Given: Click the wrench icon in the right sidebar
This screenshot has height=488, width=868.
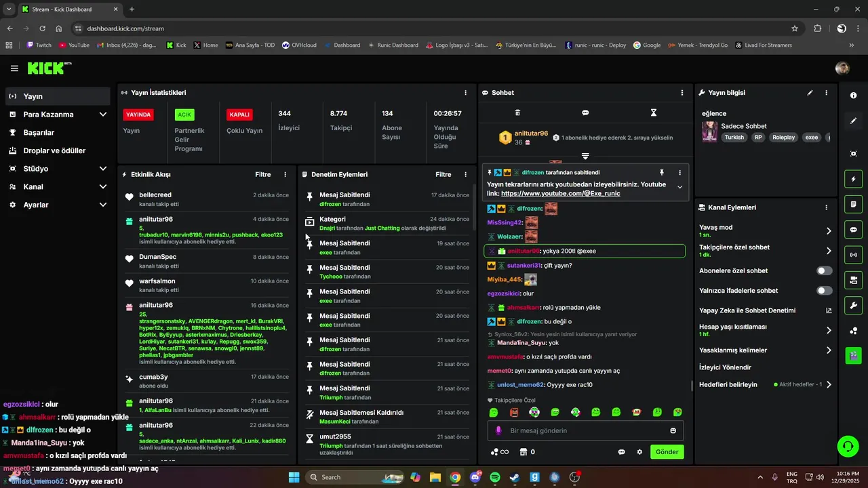Looking at the screenshot, I should pos(853,305).
